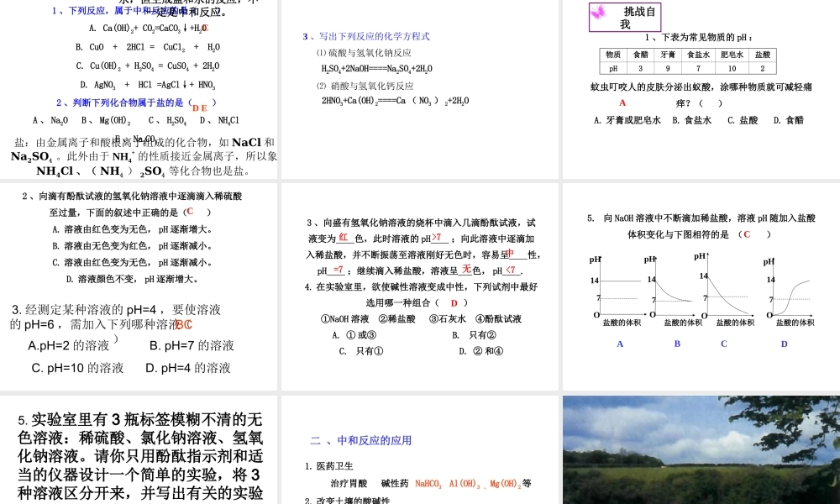
Task: Click option B. pH=7 的溶液
Action: pos(192,345)
